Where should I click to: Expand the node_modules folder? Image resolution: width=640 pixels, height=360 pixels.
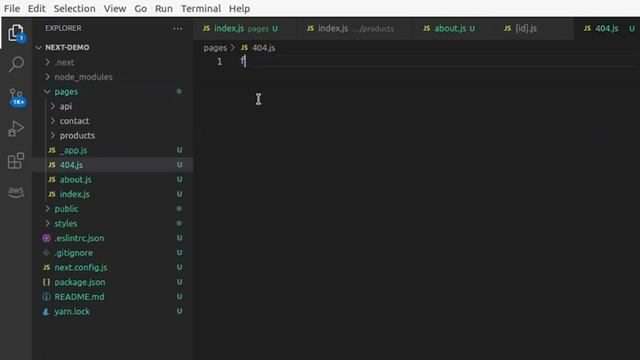click(x=47, y=77)
